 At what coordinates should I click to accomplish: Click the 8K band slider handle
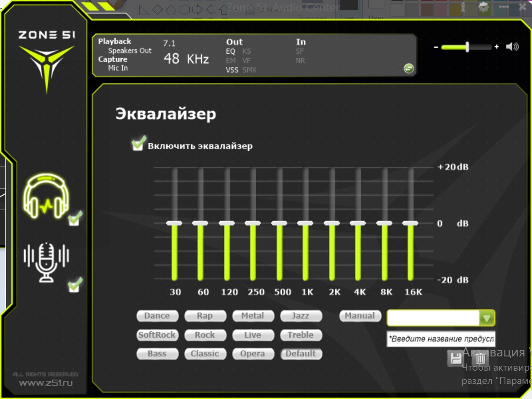click(x=385, y=223)
